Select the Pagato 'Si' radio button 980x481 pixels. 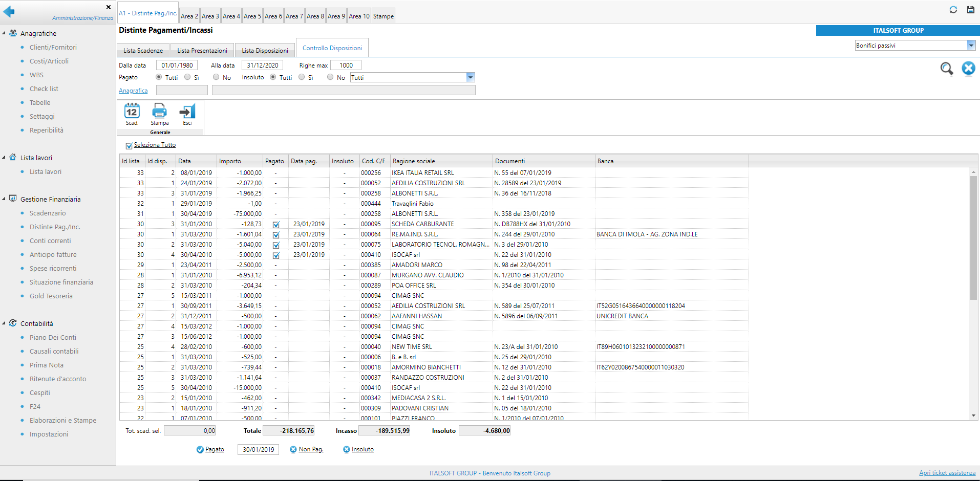(187, 77)
